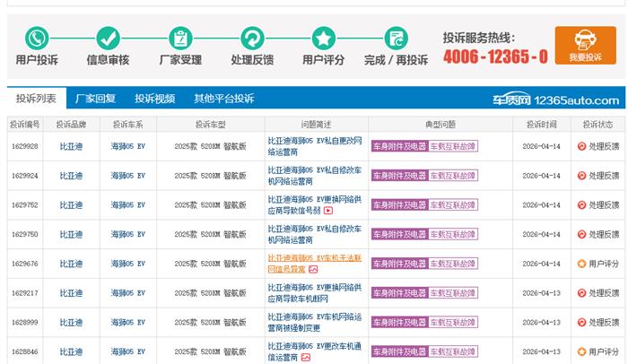Click 车身附件及电器 tag in row 1629217
628x364 pixels.
point(399,293)
